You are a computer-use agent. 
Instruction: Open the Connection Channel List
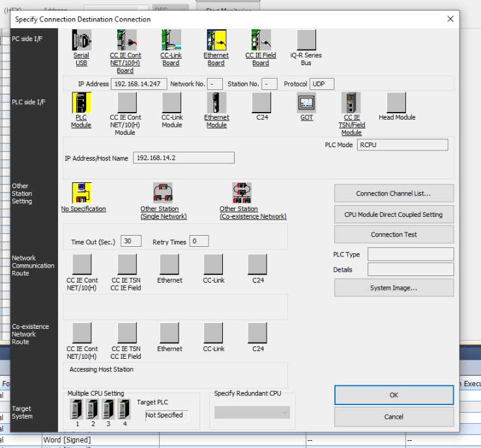coord(394,193)
